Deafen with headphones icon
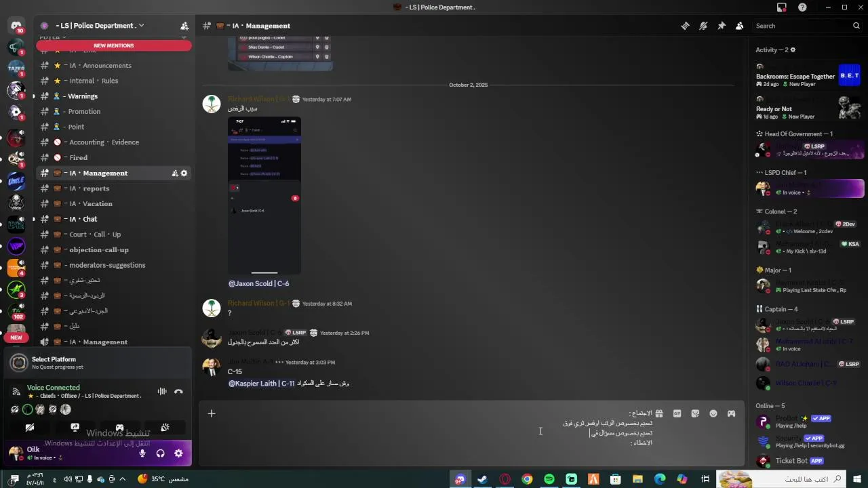The image size is (868, 488). coord(161,453)
